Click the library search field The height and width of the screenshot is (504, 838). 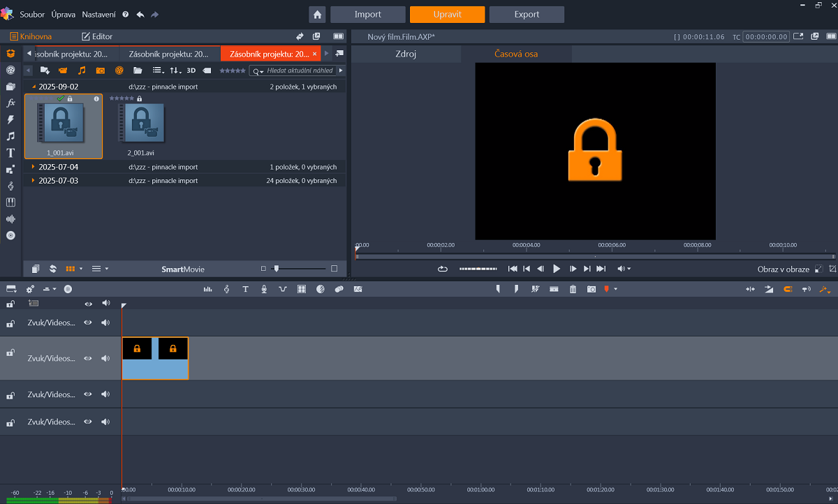click(293, 71)
